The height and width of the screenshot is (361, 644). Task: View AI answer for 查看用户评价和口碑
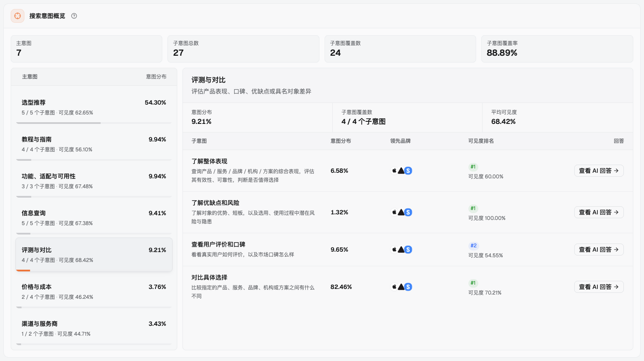tap(599, 250)
